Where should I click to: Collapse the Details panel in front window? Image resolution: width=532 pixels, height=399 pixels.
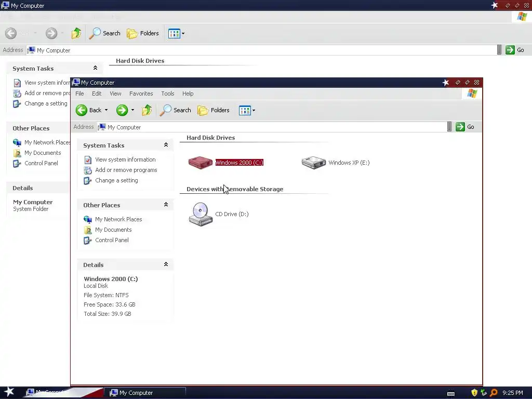pos(166,264)
